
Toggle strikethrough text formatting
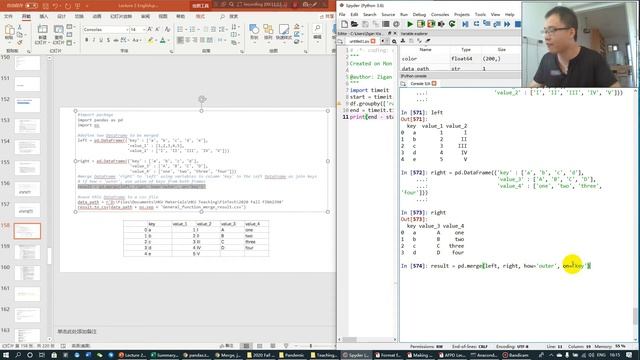[116, 40]
